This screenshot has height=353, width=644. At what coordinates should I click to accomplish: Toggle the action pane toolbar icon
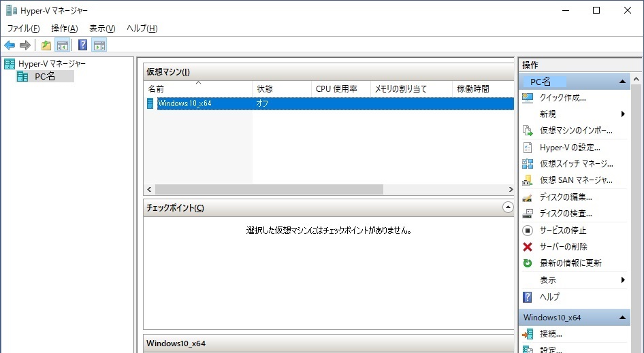coord(99,45)
